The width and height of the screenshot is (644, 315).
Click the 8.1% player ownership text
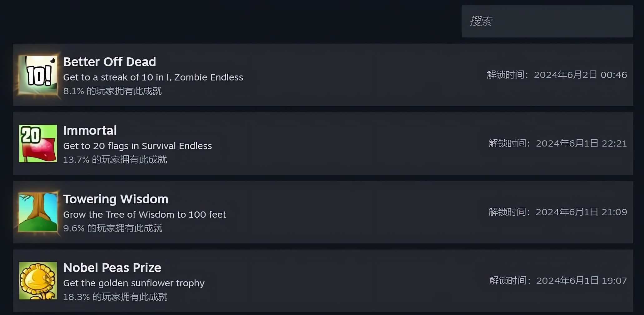pyautogui.click(x=112, y=91)
